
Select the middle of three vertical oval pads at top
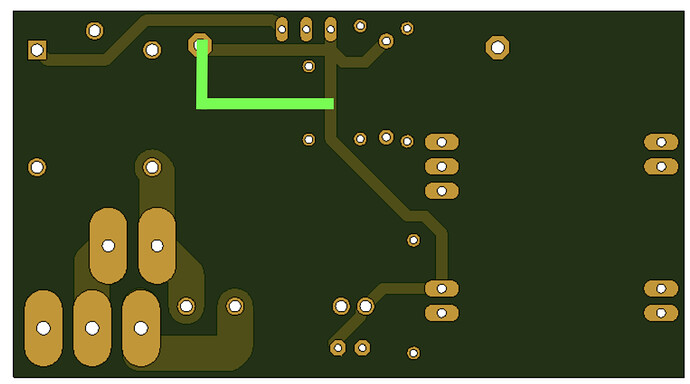pyautogui.click(x=306, y=29)
